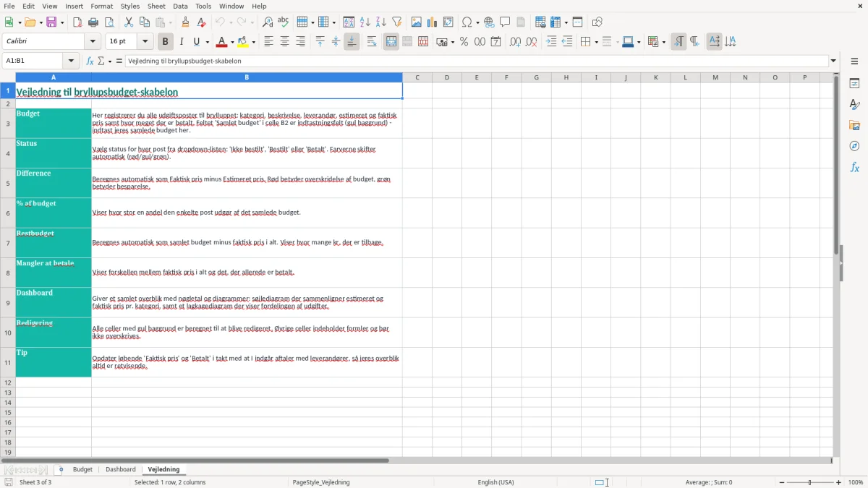This screenshot has height=488, width=868.
Task: Toggle Merge and Center Cells
Action: click(391, 42)
